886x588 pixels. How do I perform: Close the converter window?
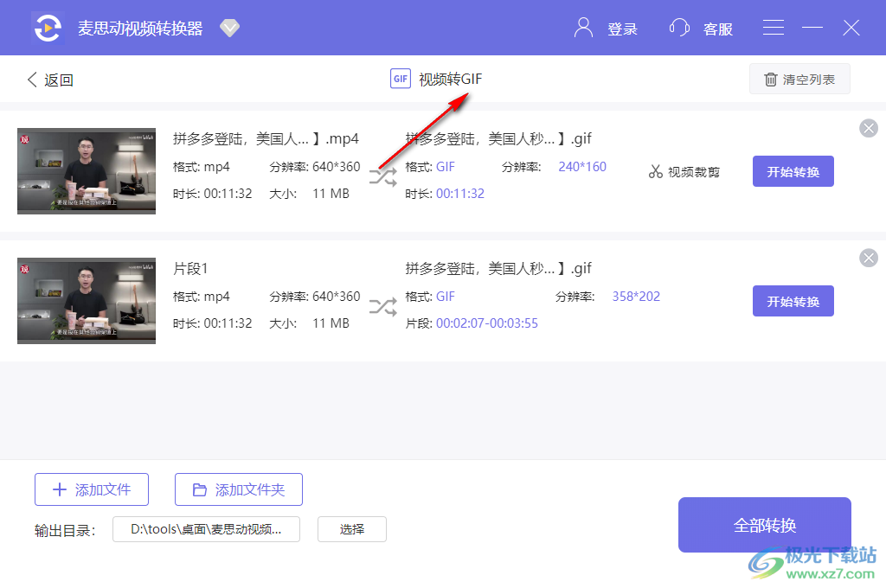[x=851, y=28]
